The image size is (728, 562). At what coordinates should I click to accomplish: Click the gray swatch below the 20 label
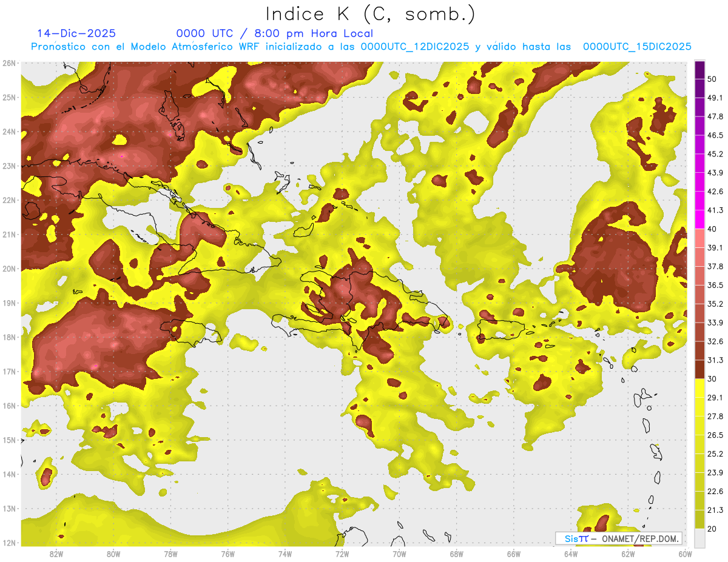(x=700, y=538)
